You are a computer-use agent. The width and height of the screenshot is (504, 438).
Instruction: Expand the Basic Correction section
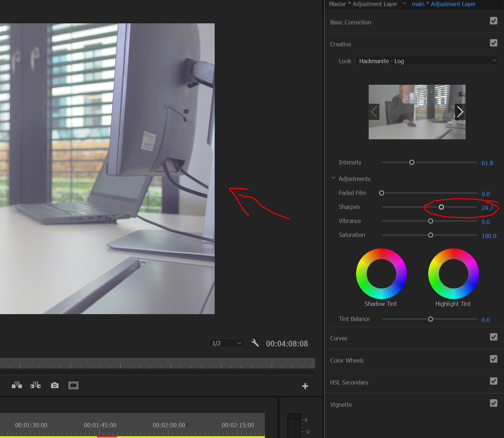pyautogui.click(x=351, y=22)
